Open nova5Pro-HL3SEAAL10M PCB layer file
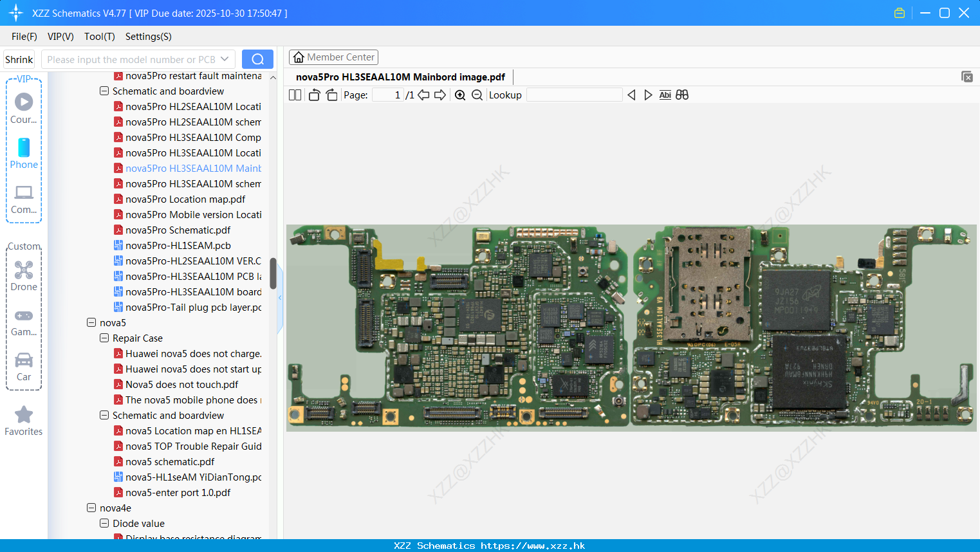Screen dimensions: 980x552 click(187, 277)
